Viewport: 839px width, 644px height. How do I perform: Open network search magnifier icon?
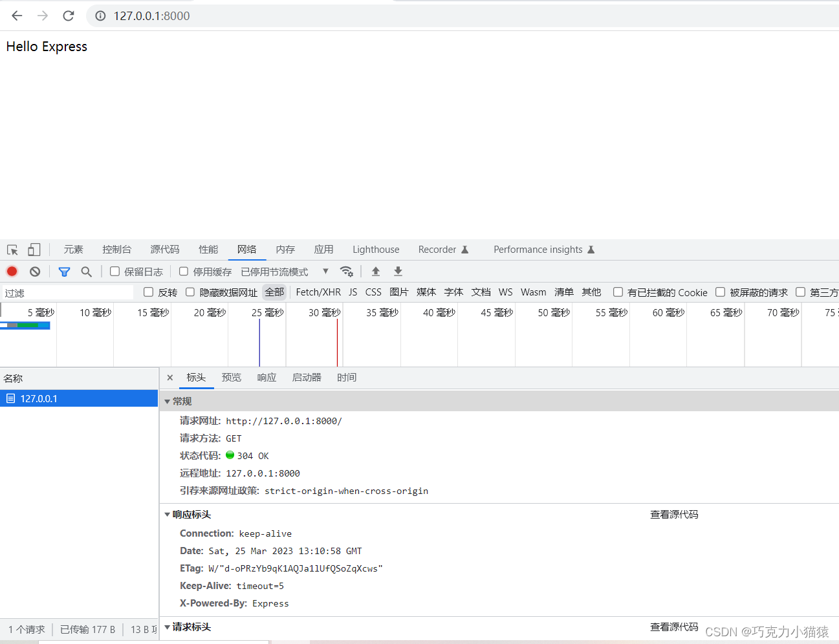point(86,272)
